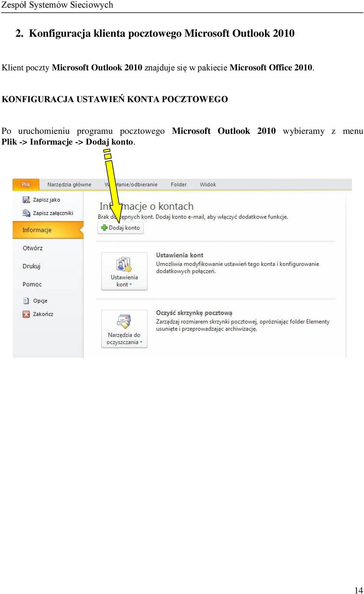Image resolution: width=364 pixels, height=594 pixels.
Task: Click the Zapisz jako label
Action: 46,200
